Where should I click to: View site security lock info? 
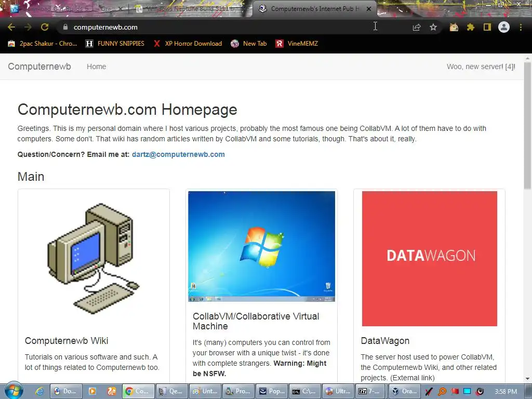pos(65,27)
